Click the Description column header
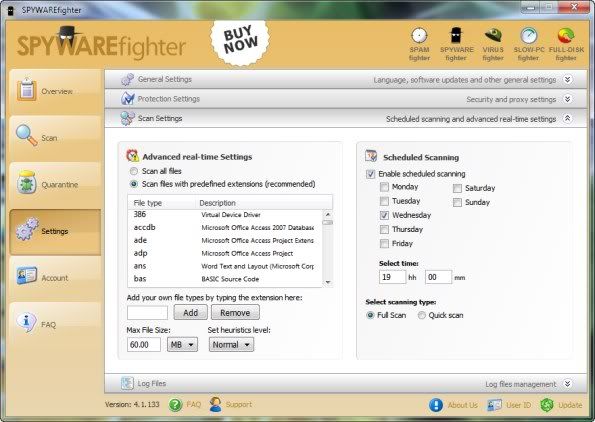The width and height of the screenshot is (595, 422). (264, 203)
